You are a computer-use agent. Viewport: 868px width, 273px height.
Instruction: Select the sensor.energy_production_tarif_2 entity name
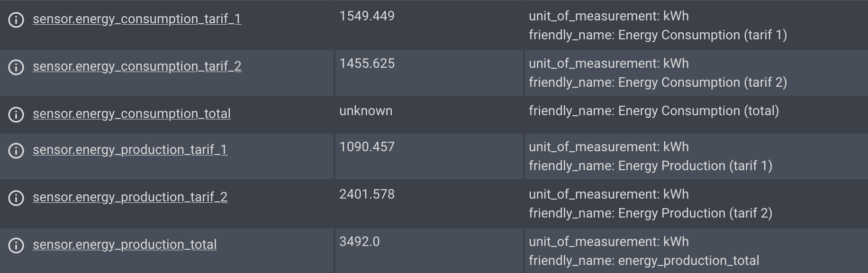coord(130,198)
